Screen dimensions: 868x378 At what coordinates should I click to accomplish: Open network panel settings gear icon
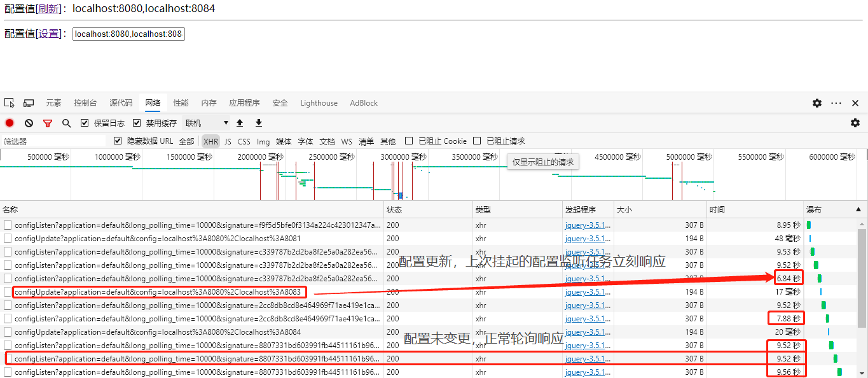[x=855, y=123]
